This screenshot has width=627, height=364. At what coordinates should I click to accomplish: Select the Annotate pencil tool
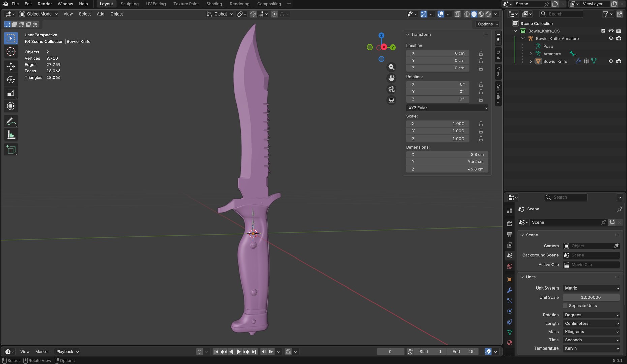pyautogui.click(x=11, y=121)
